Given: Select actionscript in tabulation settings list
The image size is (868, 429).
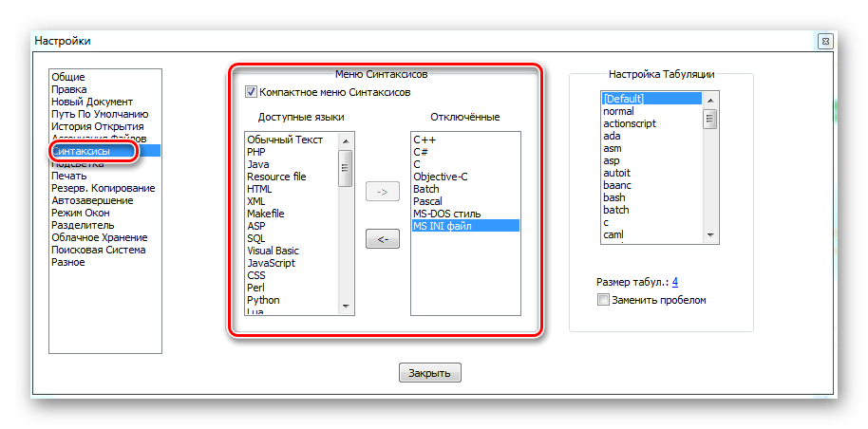Looking at the screenshot, I should click(x=630, y=123).
